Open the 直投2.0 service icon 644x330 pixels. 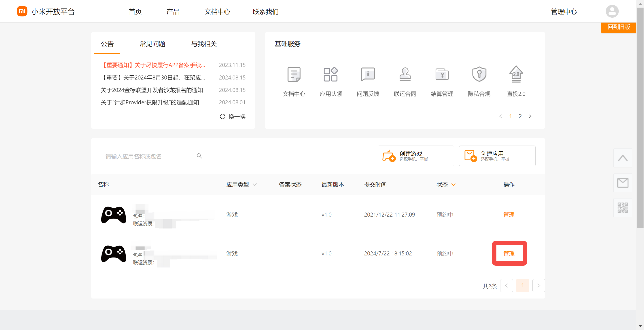pyautogui.click(x=516, y=74)
